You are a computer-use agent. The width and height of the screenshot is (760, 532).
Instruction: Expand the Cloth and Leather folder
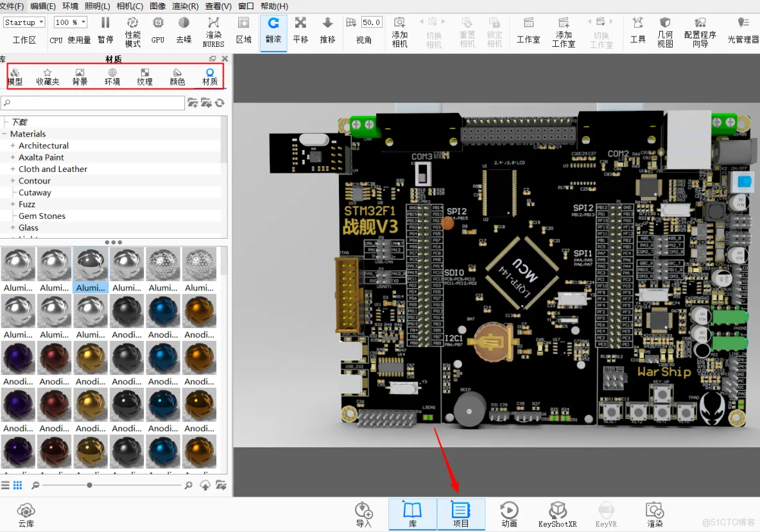[x=13, y=169]
